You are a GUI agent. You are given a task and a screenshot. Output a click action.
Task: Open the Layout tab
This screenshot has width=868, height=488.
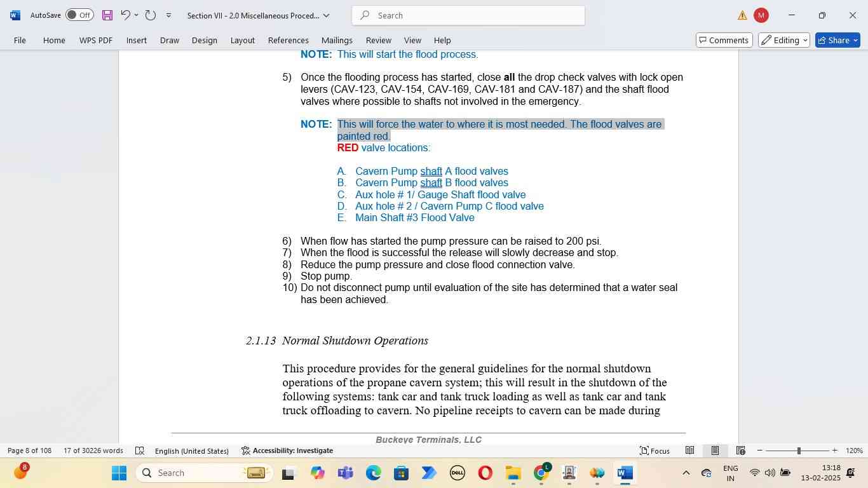coord(243,40)
